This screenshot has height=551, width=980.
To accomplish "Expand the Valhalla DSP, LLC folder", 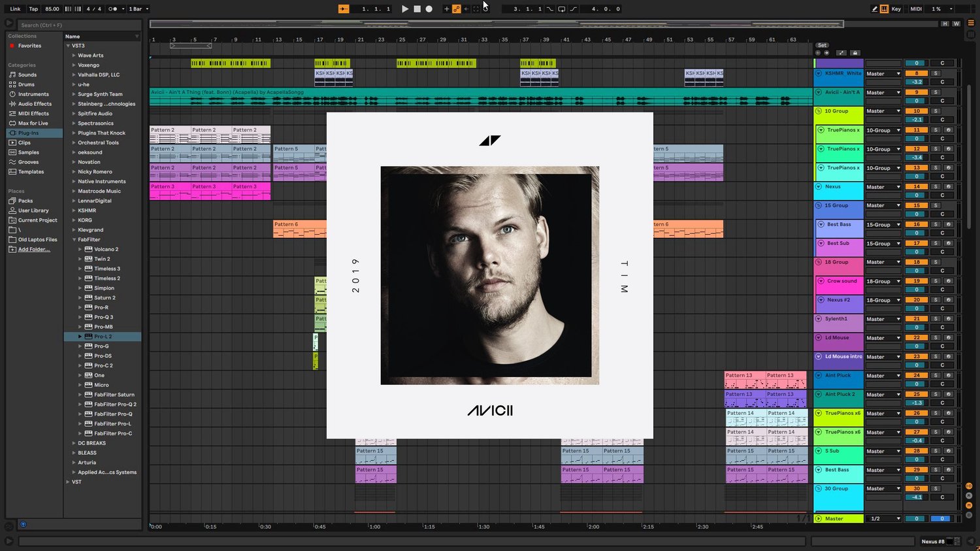I will pyautogui.click(x=74, y=75).
